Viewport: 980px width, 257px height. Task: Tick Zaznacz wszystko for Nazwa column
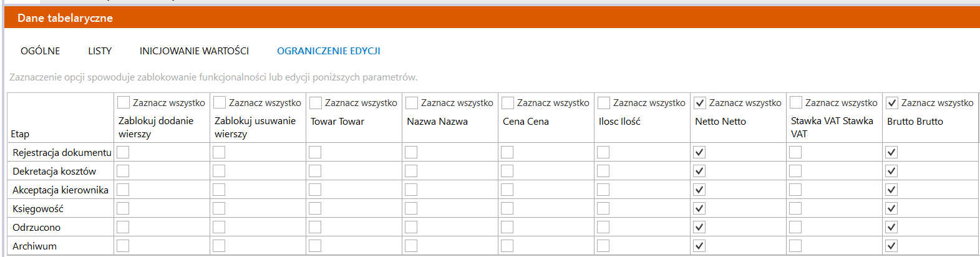point(412,102)
